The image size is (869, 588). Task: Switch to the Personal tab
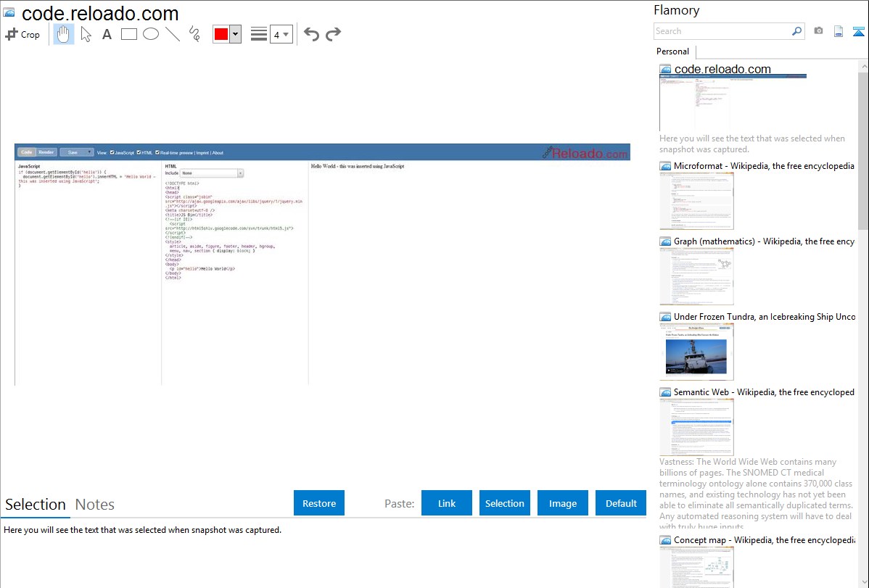point(673,51)
